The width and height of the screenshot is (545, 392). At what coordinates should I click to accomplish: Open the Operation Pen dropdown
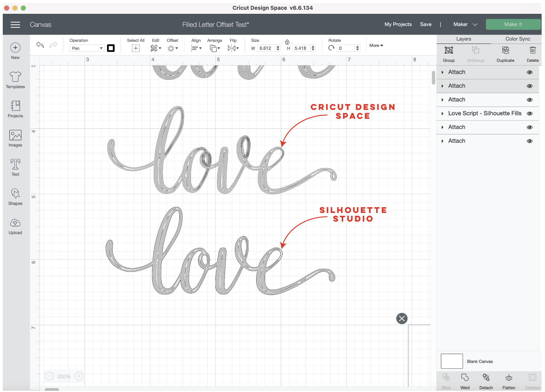(87, 48)
